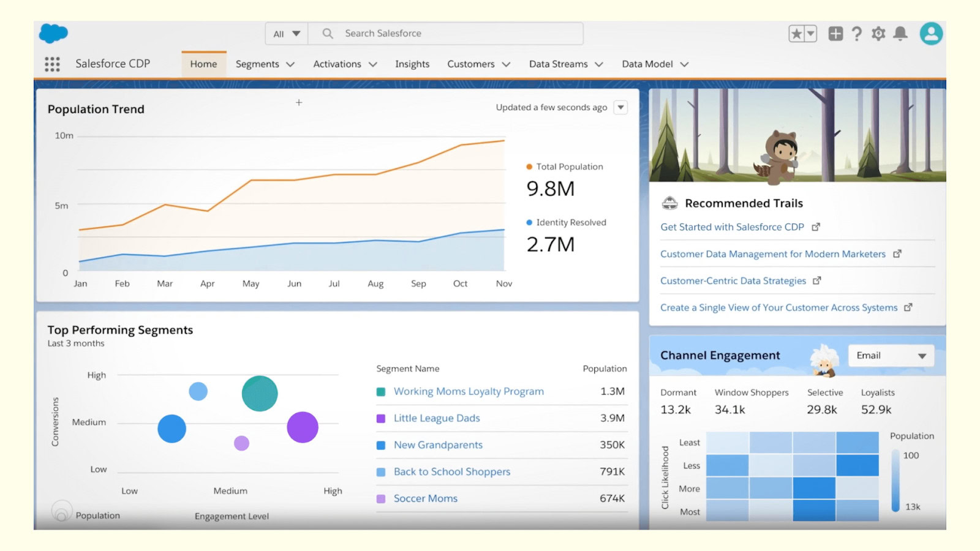The image size is (980, 551).
Task: Open the search scope All dropdown
Action: [x=287, y=34]
